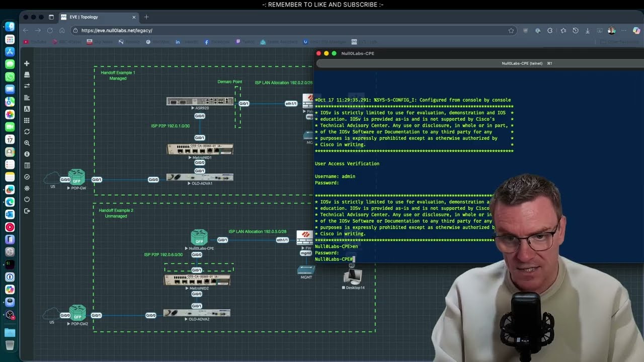Click the 'ISP P2P 192.0.1.0/30' label
Viewport: 644px width, 362px height.
pyautogui.click(x=171, y=126)
